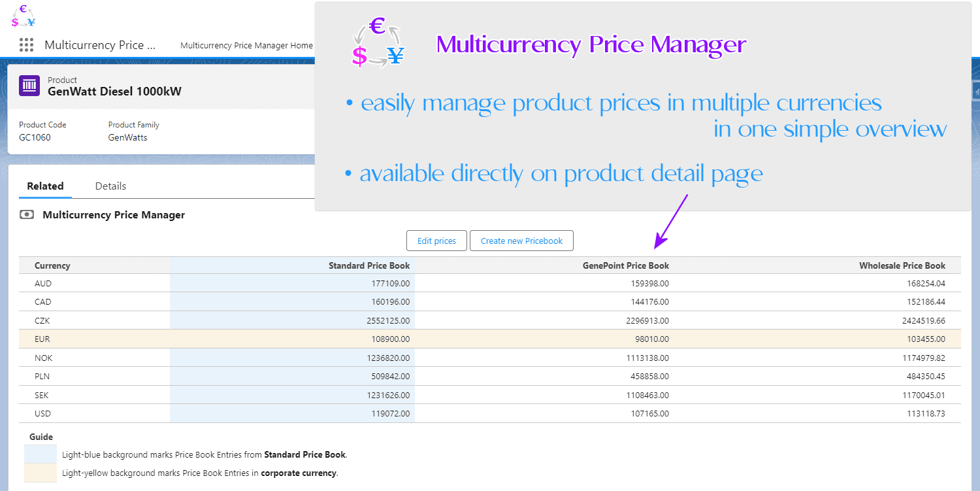
Task: Click the GenePoint PLN price 458858.00
Action: tap(649, 377)
